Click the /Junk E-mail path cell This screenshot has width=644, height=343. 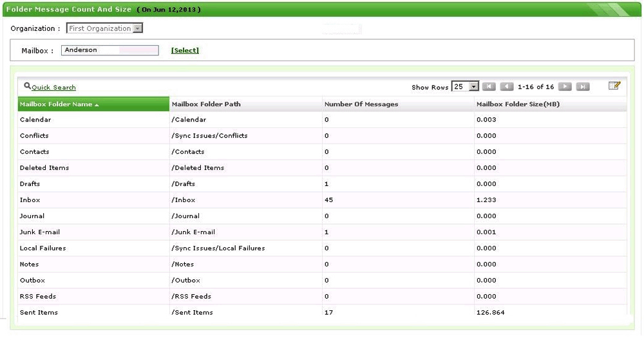point(245,232)
